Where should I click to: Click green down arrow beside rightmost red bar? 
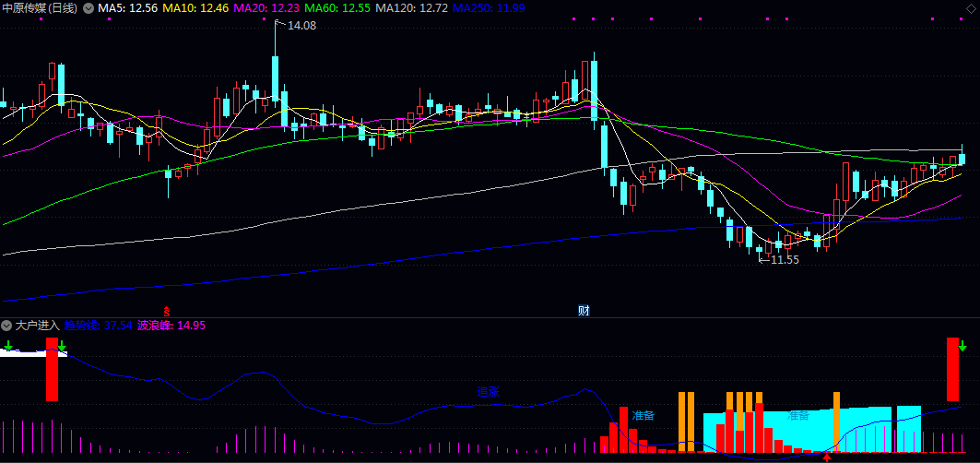tap(962, 345)
